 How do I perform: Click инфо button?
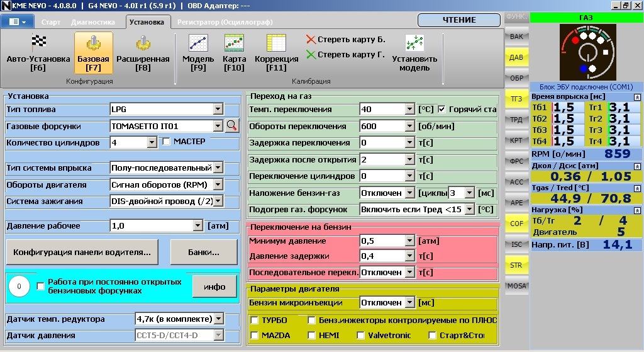coord(214,287)
